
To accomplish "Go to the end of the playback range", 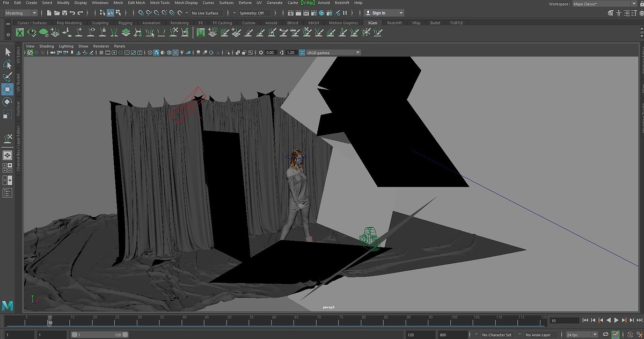I will (639, 320).
